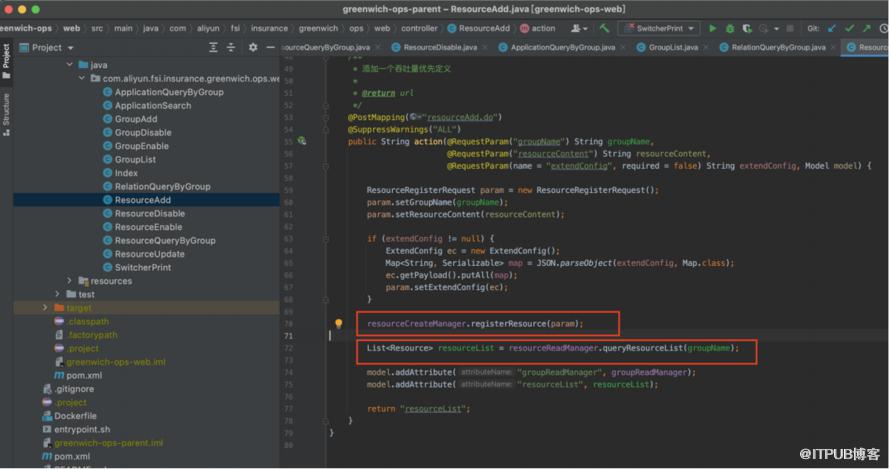This screenshot has height=469, width=890.
Task: Open Project panel settings gear icon
Action: point(253,48)
